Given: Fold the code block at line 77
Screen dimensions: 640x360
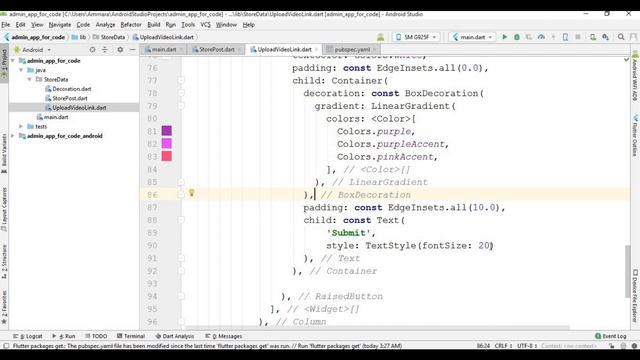Looking at the screenshot, I should tap(181, 80).
